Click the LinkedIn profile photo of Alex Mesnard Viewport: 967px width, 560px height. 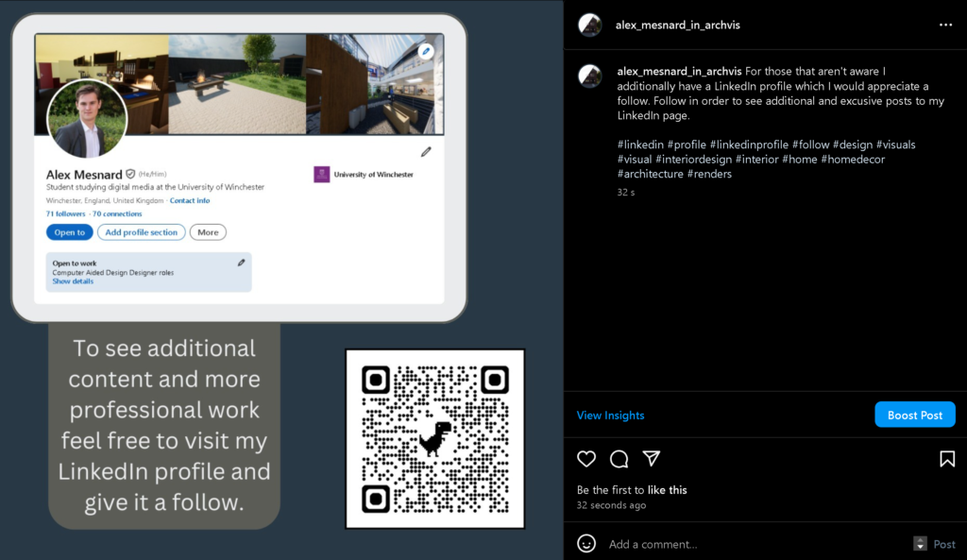click(x=87, y=118)
